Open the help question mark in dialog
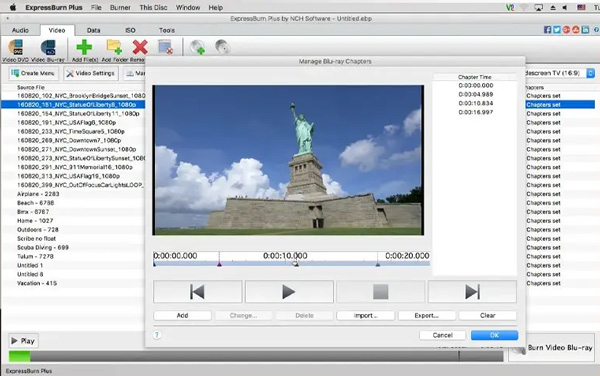 (x=157, y=335)
